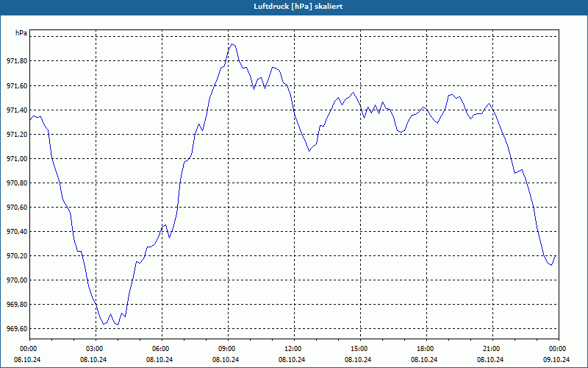Screen dimensions: 588x368
Task: Pick the 08.10.24 date under 15:00
Action: [359, 359]
